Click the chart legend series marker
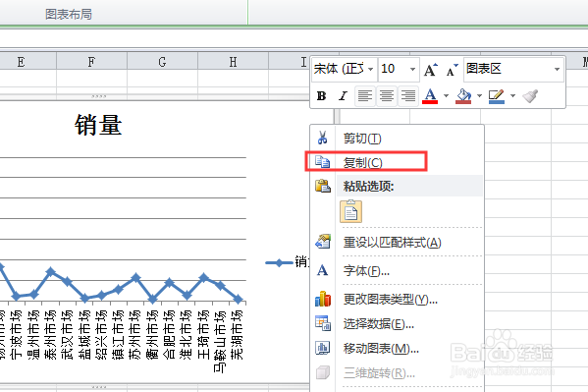 pos(280,263)
